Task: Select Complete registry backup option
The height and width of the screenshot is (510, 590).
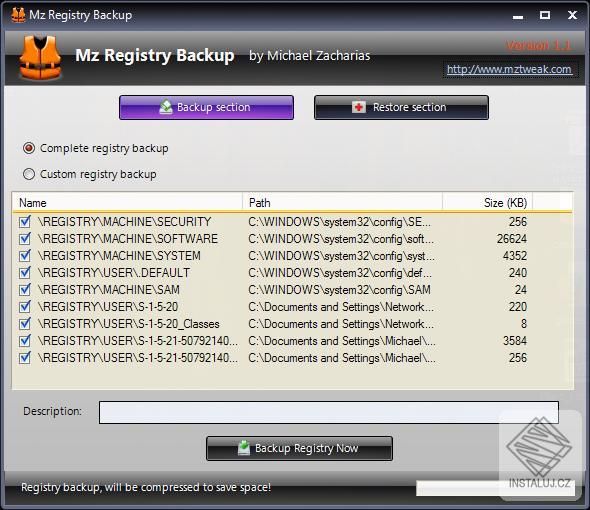Action: coord(29,148)
